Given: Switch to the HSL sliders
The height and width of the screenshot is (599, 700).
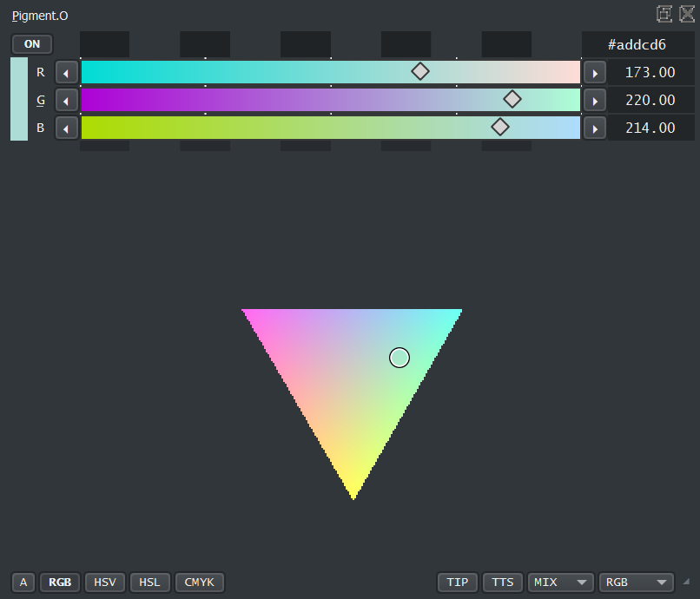Looking at the screenshot, I should point(150,583).
